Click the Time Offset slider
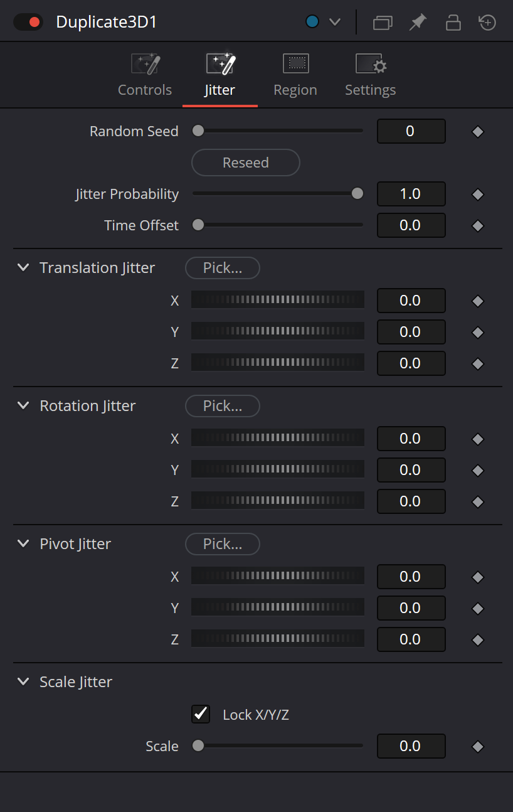 [x=277, y=225]
